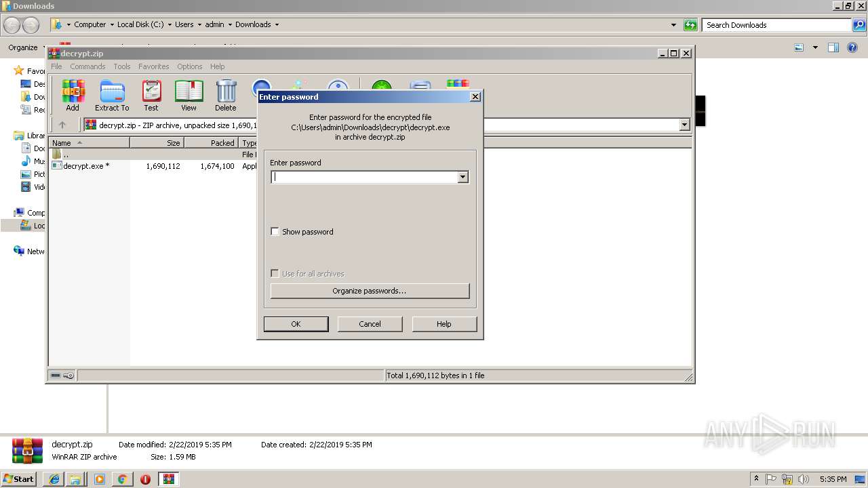Open Chrome from the taskbar

pos(122,479)
